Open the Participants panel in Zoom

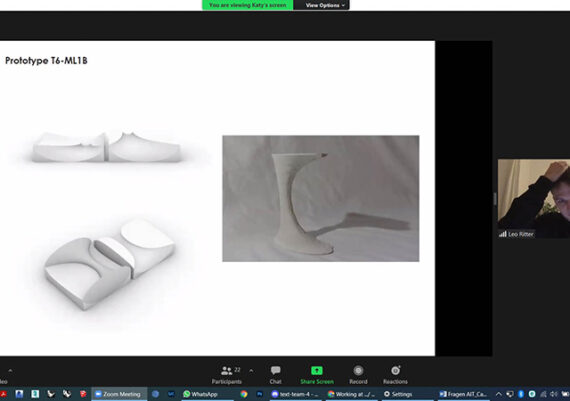[x=226, y=375]
